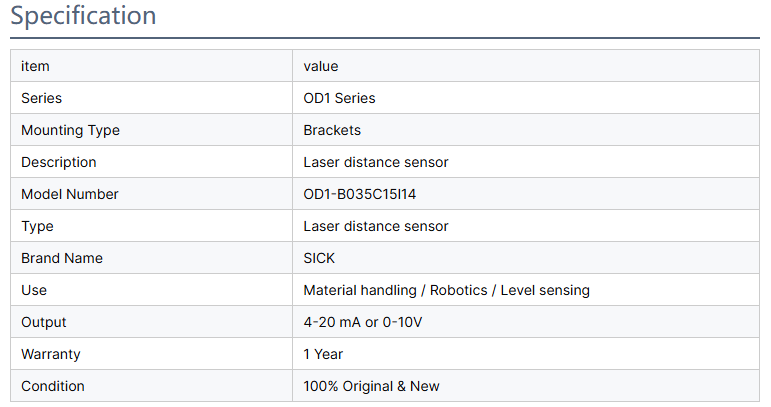Click the Description row label
The width and height of the screenshot is (771, 407).
[x=59, y=162]
